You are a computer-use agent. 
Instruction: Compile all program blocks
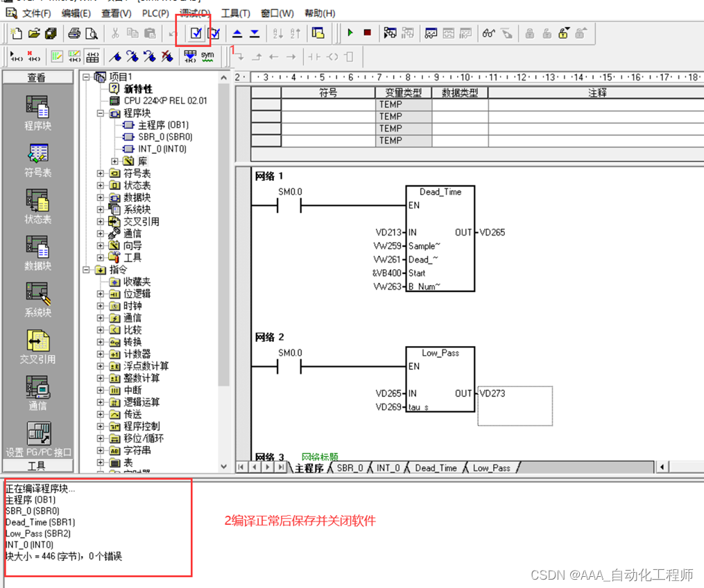(214, 33)
